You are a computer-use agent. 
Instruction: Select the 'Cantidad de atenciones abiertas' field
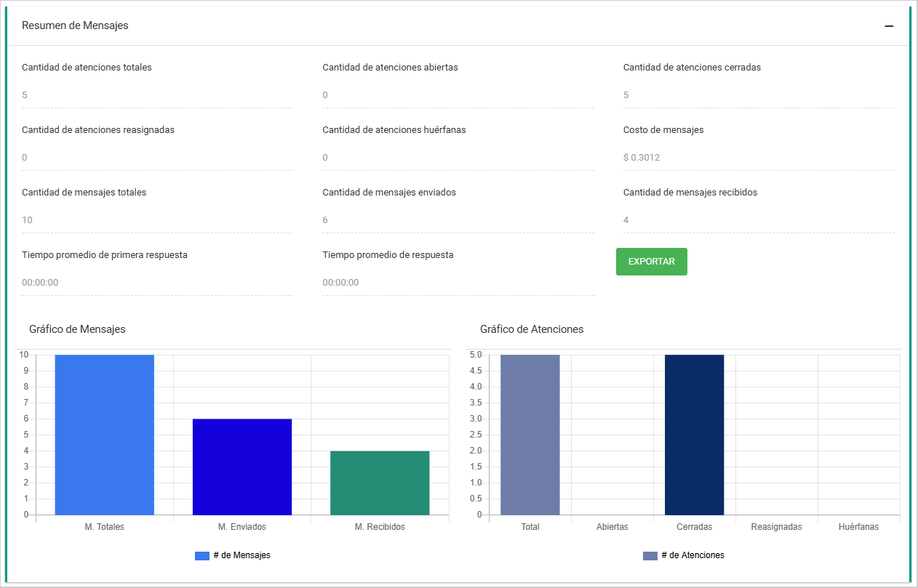458,95
